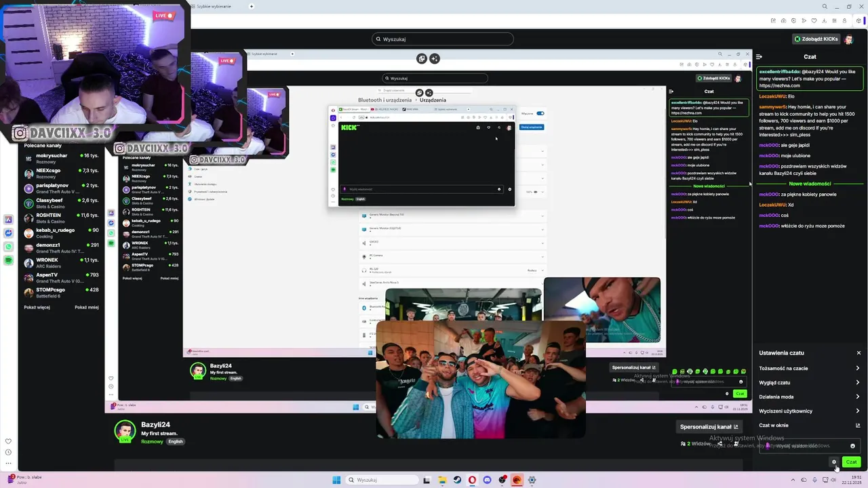Open File Explorer from the taskbar
868x488 pixels.
441,480
